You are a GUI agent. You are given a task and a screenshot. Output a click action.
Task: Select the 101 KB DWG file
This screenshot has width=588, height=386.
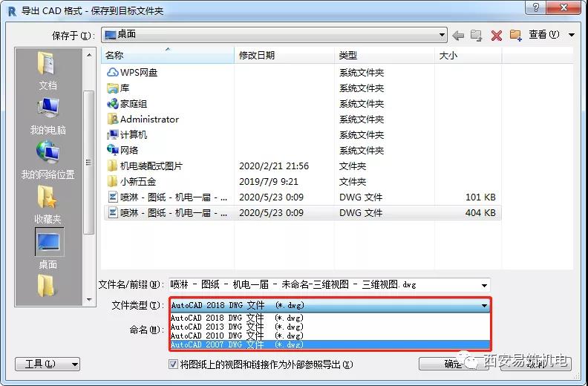click(x=303, y=197)
